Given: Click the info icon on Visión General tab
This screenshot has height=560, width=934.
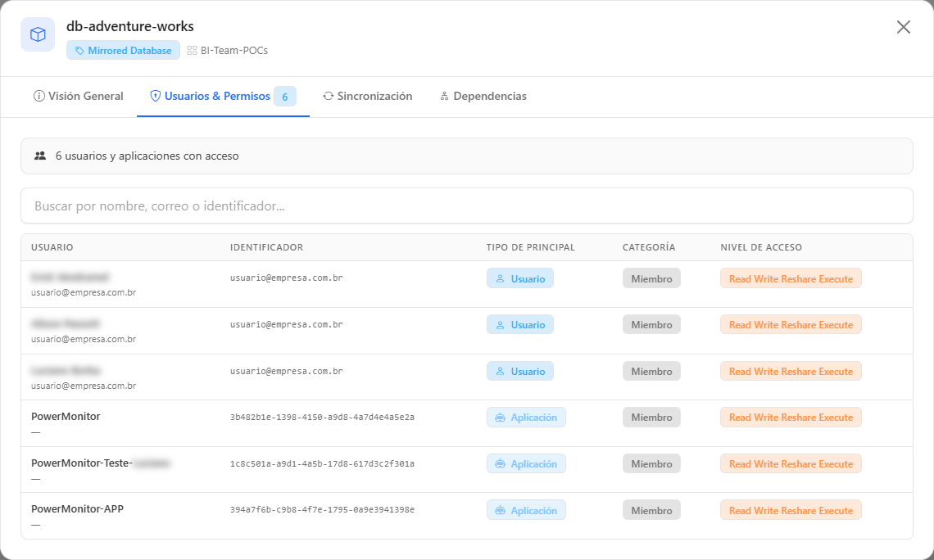Looking at the screenshot, I should 39,96.
